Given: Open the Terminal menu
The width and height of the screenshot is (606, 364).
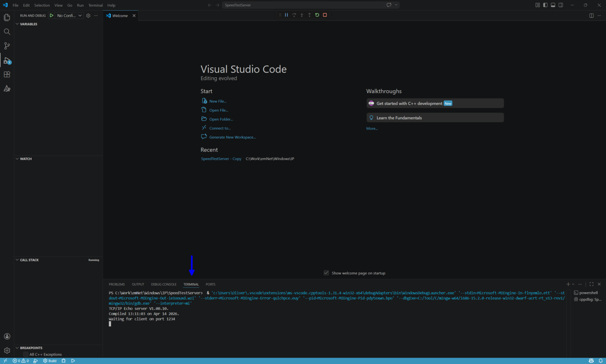Looking at the screenshot, I should point(95,5).
